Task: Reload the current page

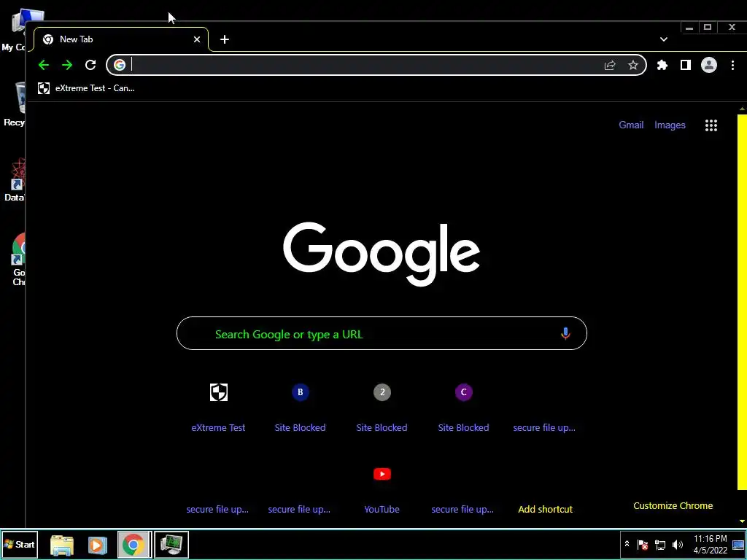Action: pyautogui.click(x=90, y=65)
